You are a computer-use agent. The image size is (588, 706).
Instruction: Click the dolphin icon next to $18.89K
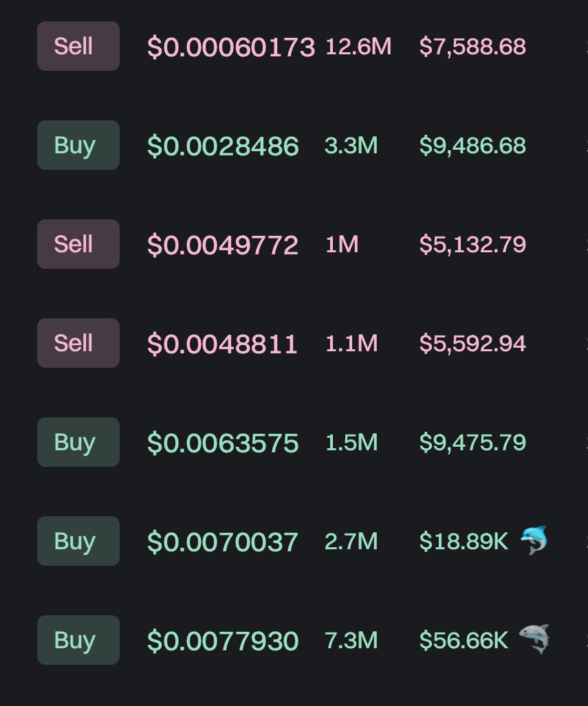click(534, 540)
